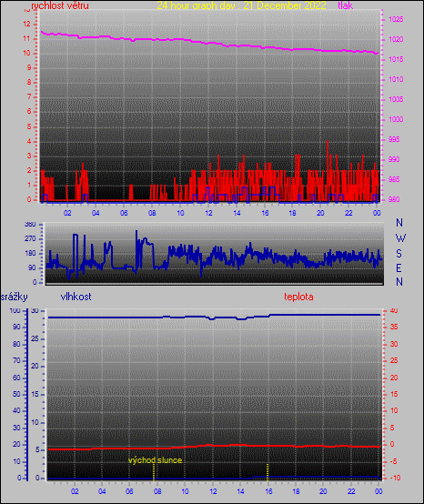The image size is (424, 504).
Task: Click the pressure axis value 1020
Action: 396,39
